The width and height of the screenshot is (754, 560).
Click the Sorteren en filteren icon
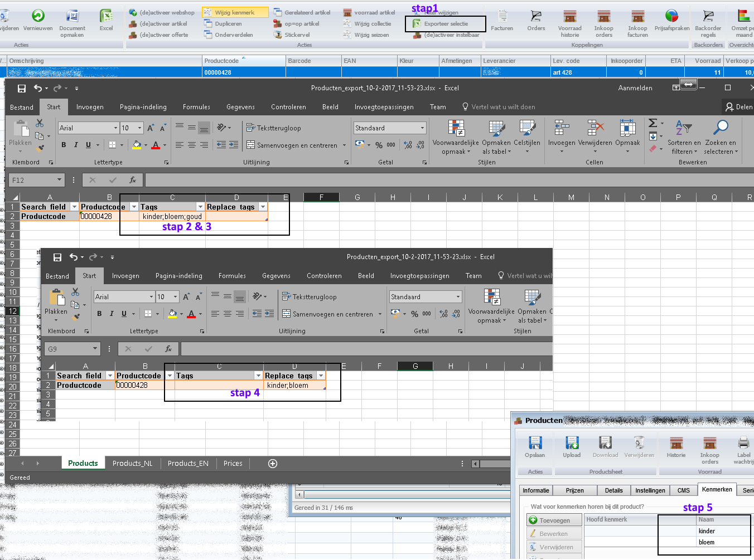pos(683,128)
